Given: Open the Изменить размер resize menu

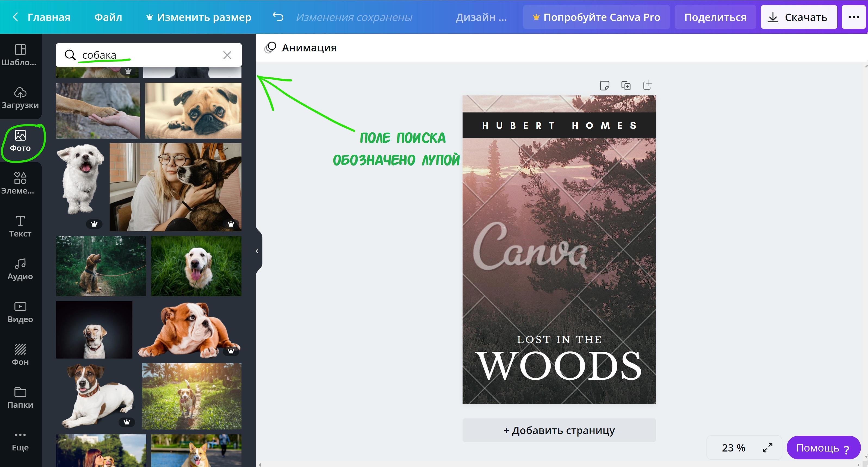Looking at the screenshot, I should coord(199,17).
